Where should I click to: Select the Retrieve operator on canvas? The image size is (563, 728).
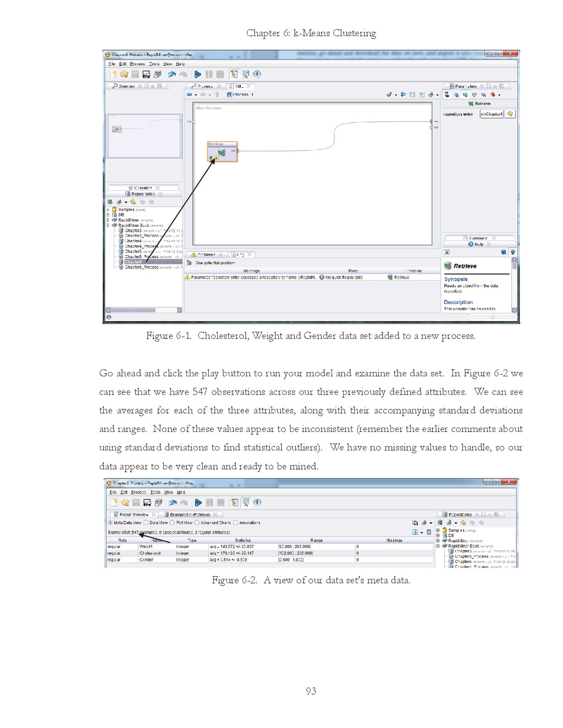tap(222, 152)
